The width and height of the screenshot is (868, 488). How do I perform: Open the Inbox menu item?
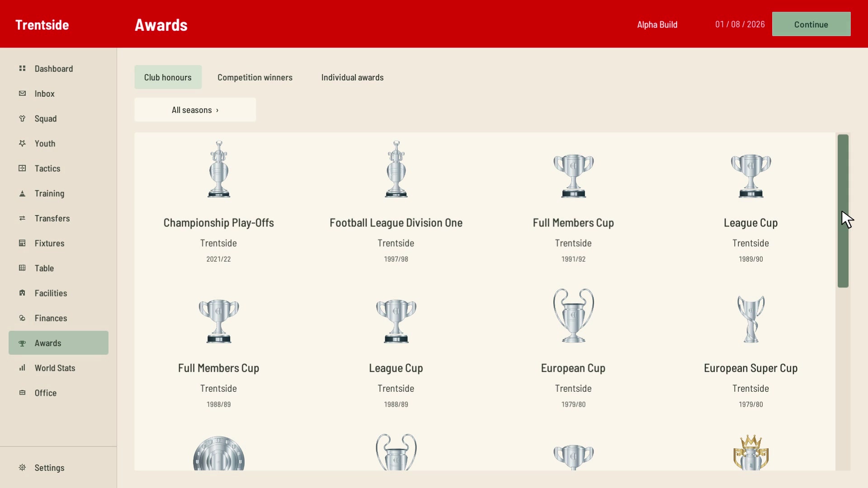pos(58,94)
